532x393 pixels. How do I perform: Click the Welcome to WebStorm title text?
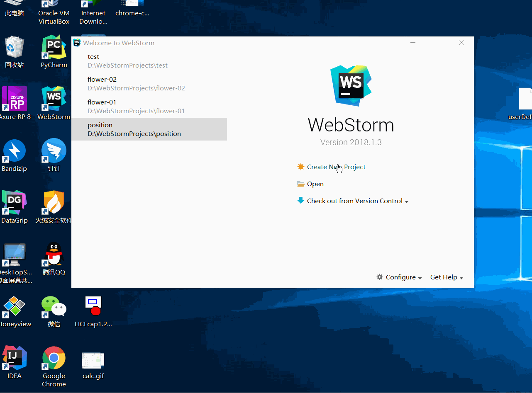click(119, 43)
